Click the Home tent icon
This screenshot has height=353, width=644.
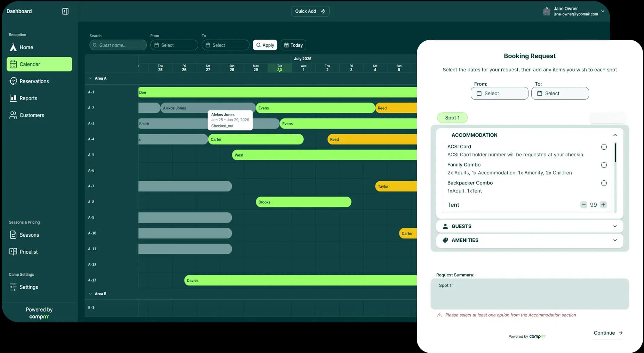pos(13,47)
